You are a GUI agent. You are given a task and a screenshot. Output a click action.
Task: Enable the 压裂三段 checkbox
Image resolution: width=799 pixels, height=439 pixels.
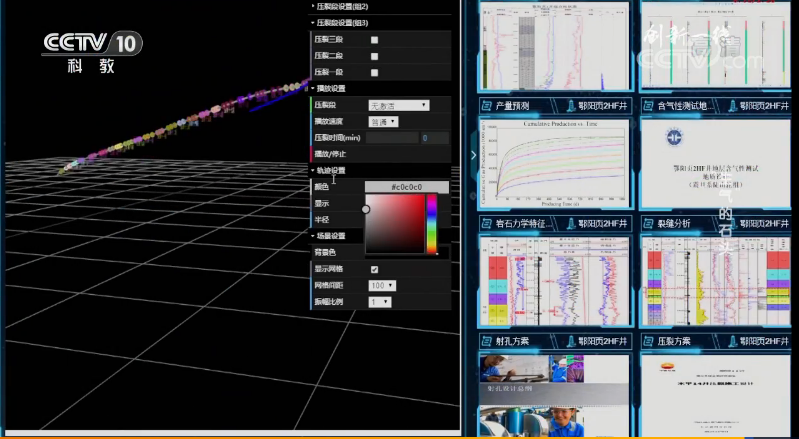click(374, 40)
